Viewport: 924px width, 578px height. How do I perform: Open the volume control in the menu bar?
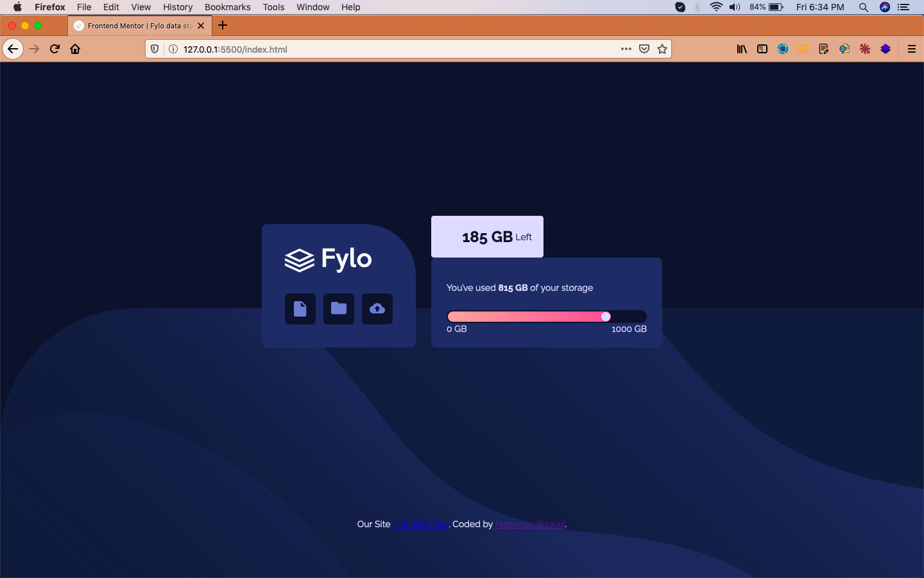coord(735,7)
